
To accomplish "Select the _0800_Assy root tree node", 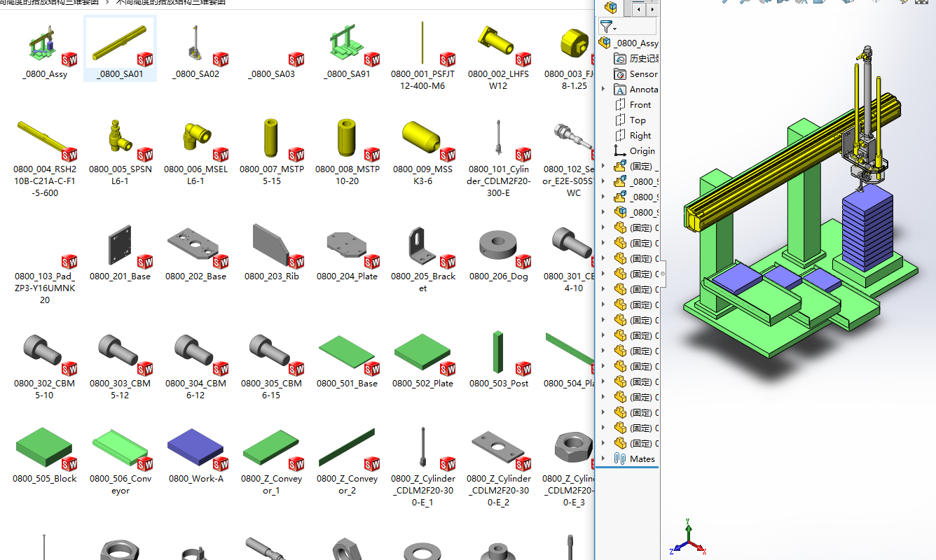I will pos(628,43).
